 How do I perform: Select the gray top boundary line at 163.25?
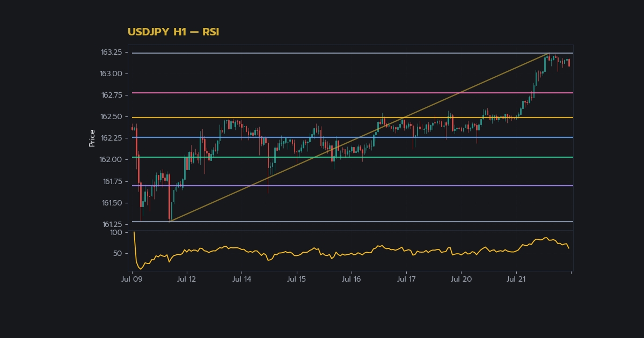(351, 53)
